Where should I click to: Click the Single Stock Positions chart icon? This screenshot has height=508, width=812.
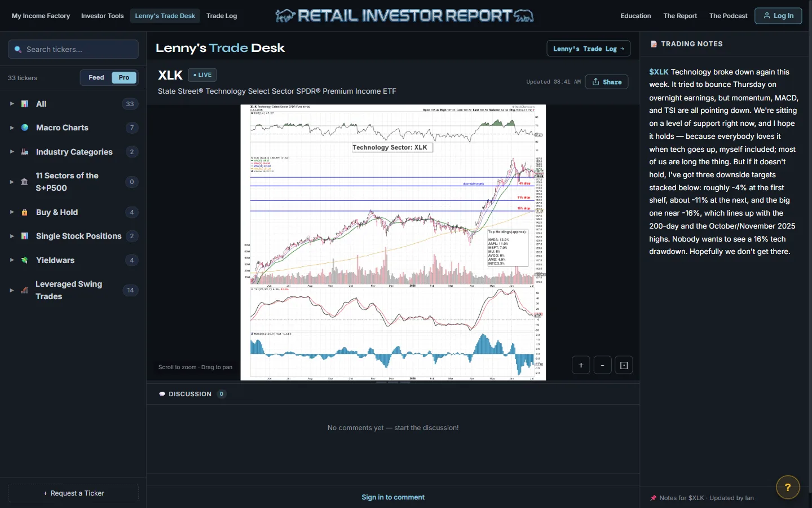pos(25,236)
